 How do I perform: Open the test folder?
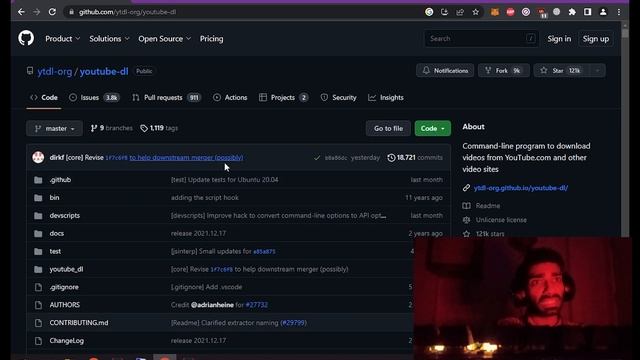click(x=55, y=251)
